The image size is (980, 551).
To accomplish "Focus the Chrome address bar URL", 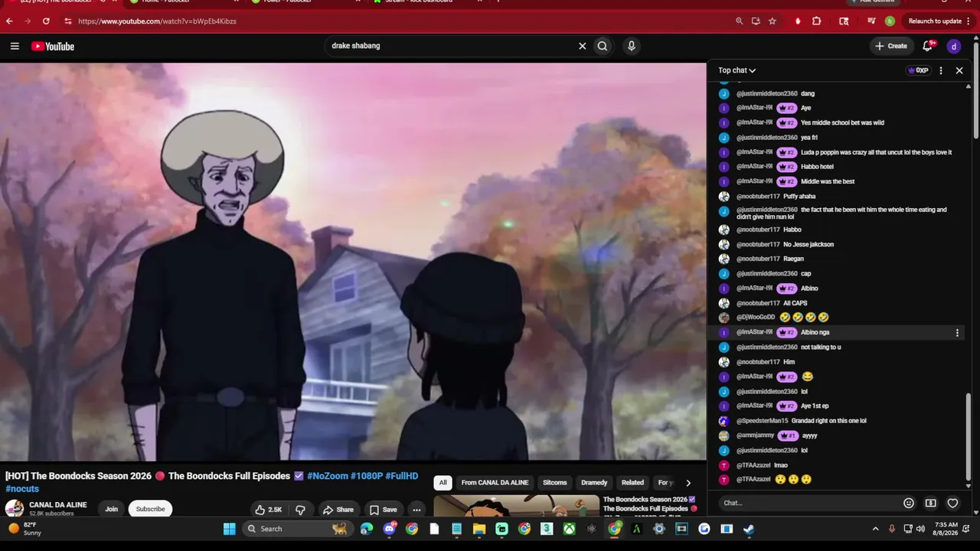I will (x=157, y=21).
